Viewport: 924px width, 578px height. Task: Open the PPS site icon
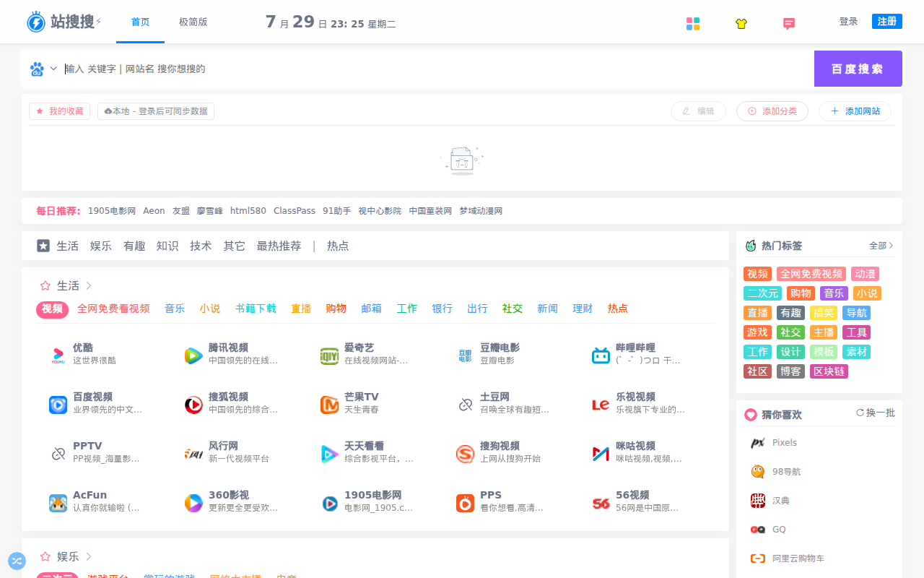click(x=466, y=503)
